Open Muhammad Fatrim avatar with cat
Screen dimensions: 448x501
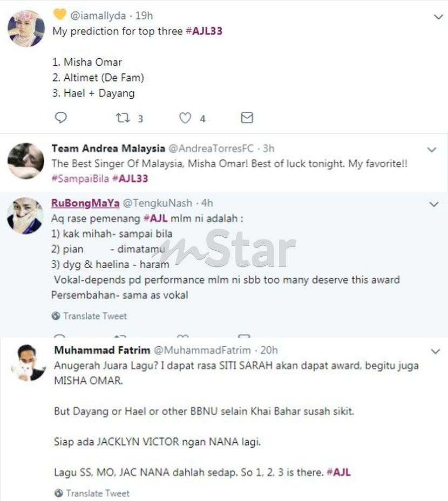click(x=28, y=362)
